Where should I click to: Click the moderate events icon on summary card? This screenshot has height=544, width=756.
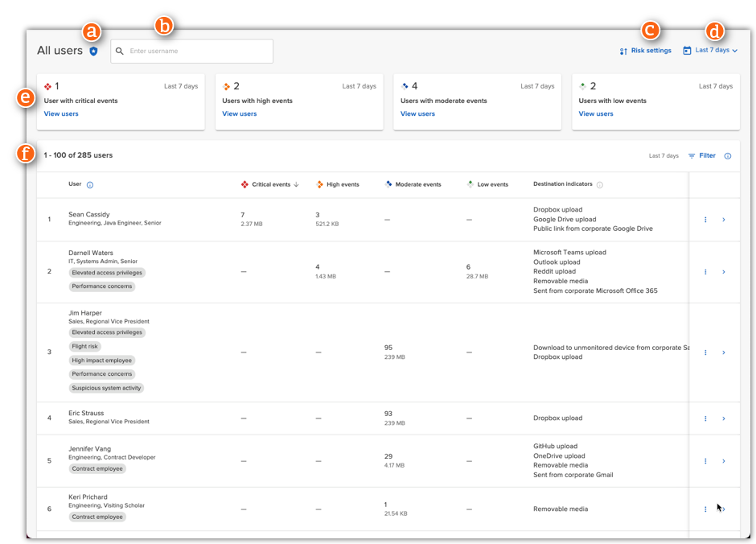(x=404, y=85)
